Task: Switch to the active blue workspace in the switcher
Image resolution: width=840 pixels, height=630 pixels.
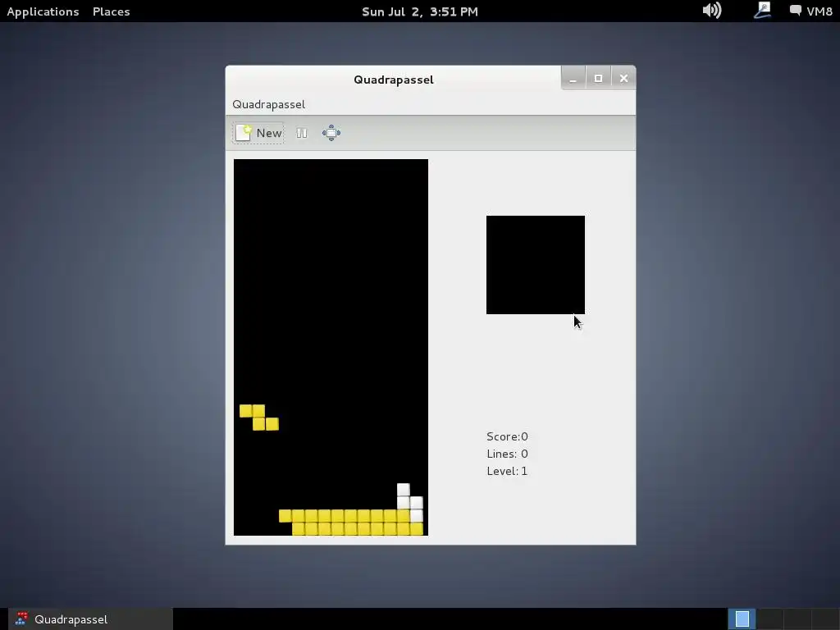Action: click(742, 619)
